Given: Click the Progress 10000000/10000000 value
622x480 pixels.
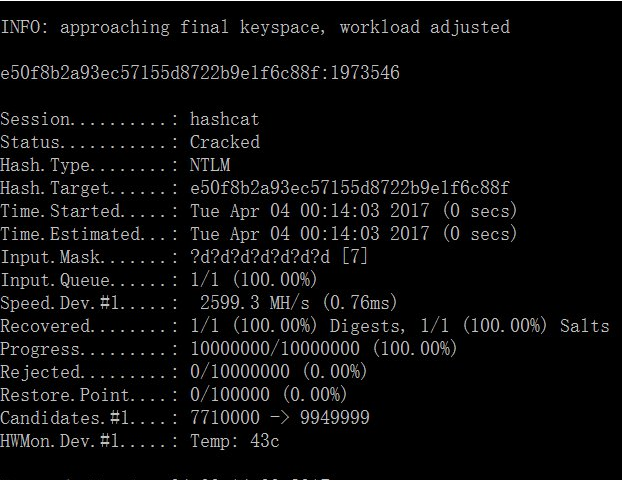Looking at the screenshot, I should click(275, 349).
